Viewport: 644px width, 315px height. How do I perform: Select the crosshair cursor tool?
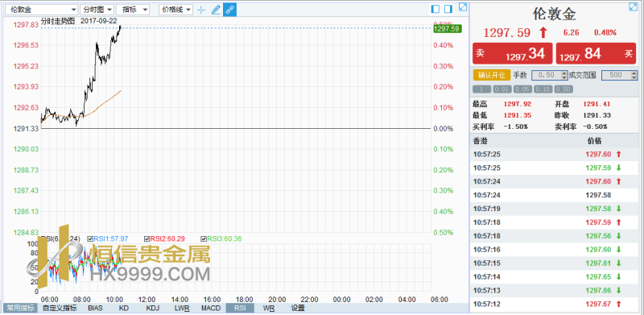200,10
